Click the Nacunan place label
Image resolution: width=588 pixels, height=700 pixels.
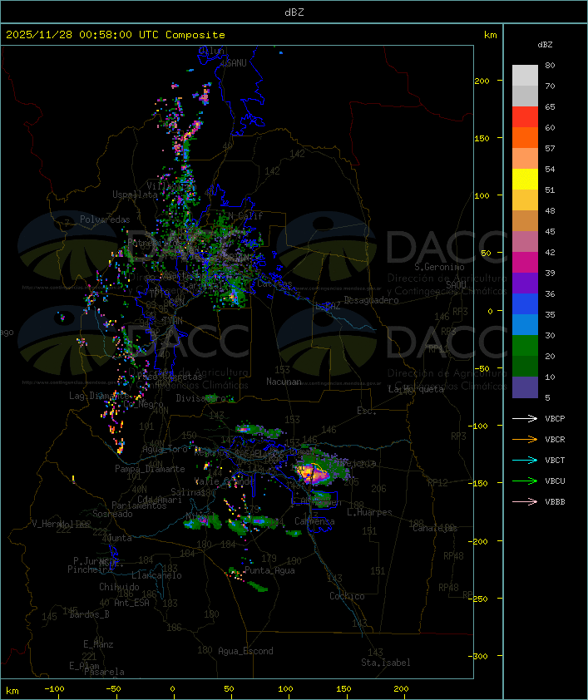point(284,382)
